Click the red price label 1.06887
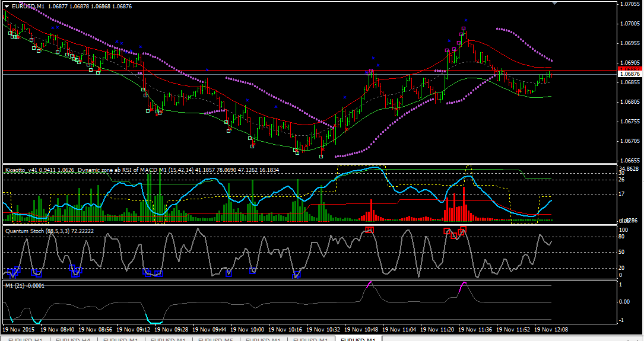The height and width of the screenshot is (341, 644). click(x=630, y=69)
